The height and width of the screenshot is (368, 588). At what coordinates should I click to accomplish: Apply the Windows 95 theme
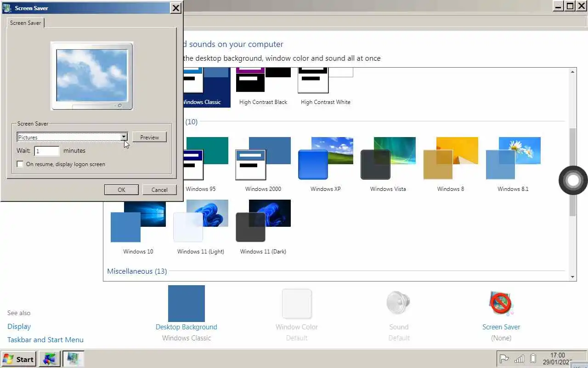tap(206, 164)
